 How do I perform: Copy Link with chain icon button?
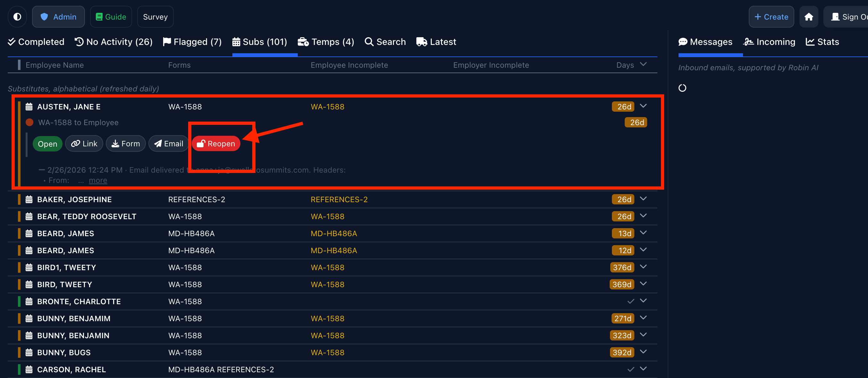click(84, 144)
